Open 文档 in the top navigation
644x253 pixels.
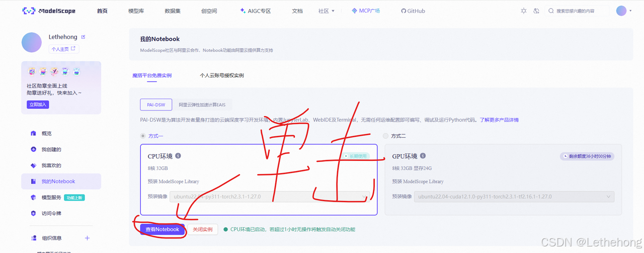pyautogui.click(x=297, y=11)
